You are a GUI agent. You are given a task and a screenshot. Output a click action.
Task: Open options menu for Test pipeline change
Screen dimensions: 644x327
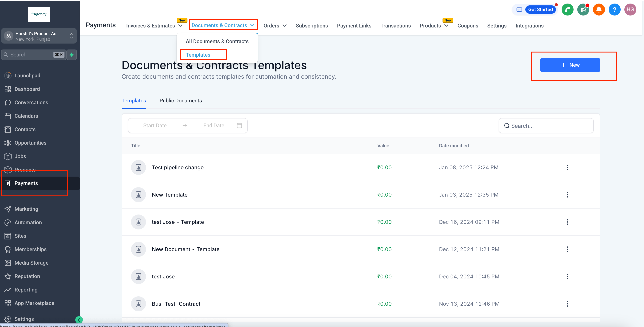(x=567, y=167)
